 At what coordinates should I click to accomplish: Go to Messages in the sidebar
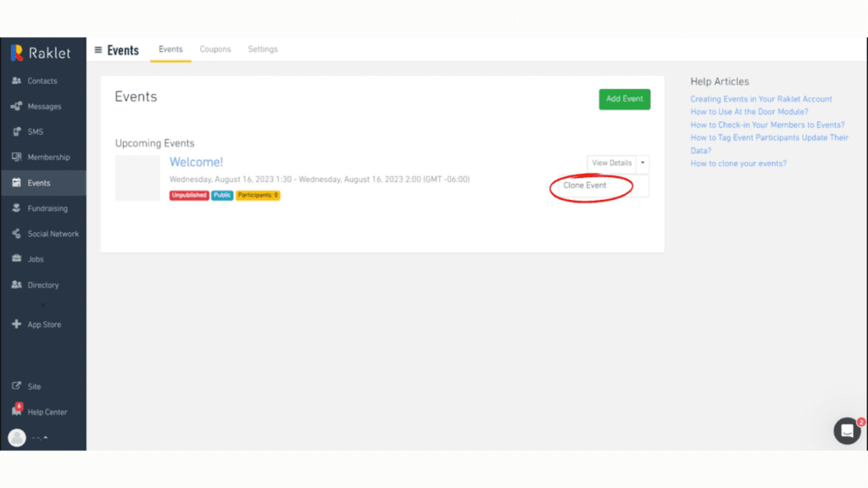(44, 106)
